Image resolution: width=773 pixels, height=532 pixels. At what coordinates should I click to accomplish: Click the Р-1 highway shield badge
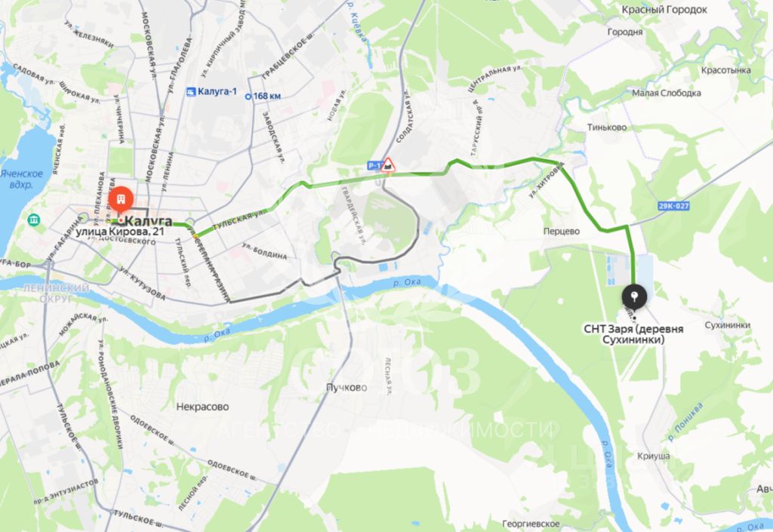click(x=374, y=166)
